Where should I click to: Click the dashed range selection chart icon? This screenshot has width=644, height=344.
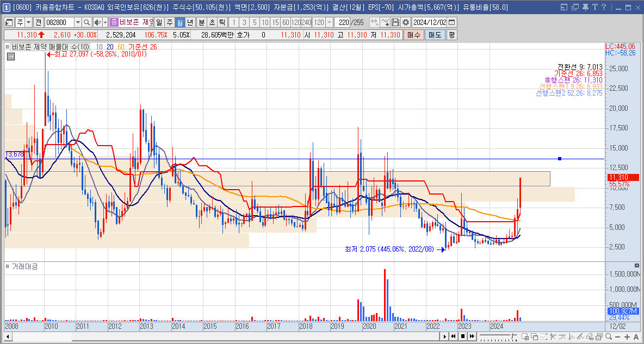pyautogui.click(x=544, y=336)
